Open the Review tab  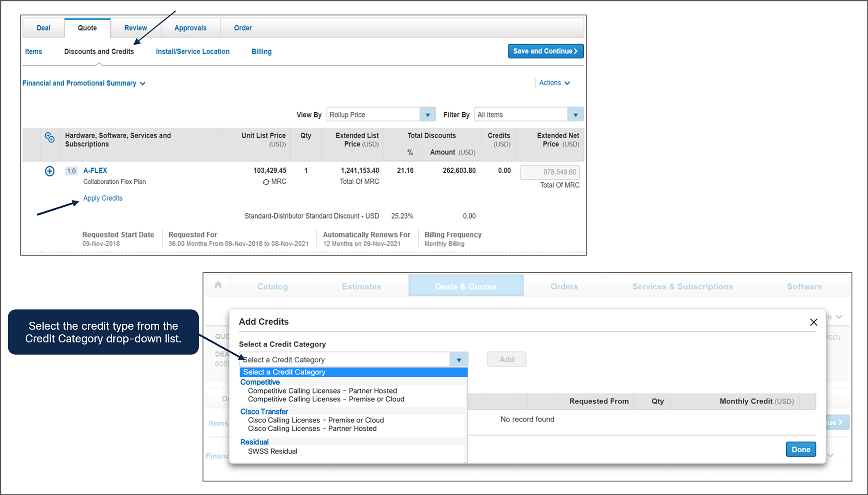(136, 28)
